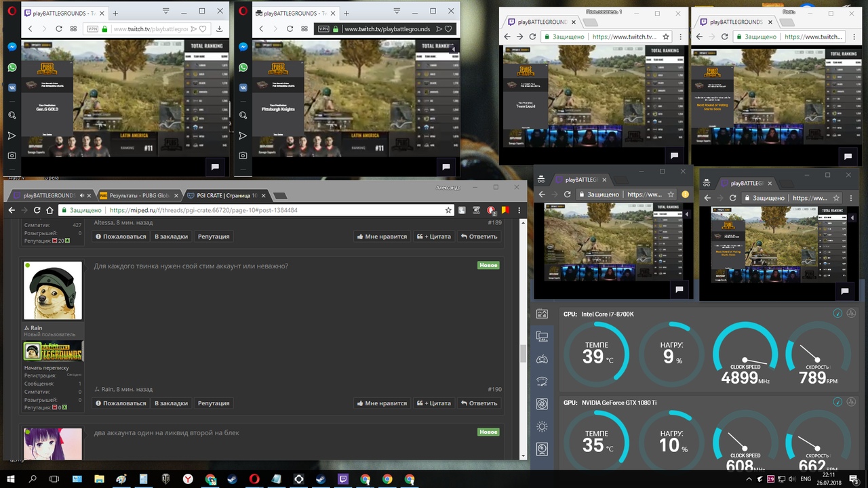The height and width of the screenshot is (488, 868).
Task: Open Messenger in the private Opera window sidebar
Action: click(x=243, y=47)
